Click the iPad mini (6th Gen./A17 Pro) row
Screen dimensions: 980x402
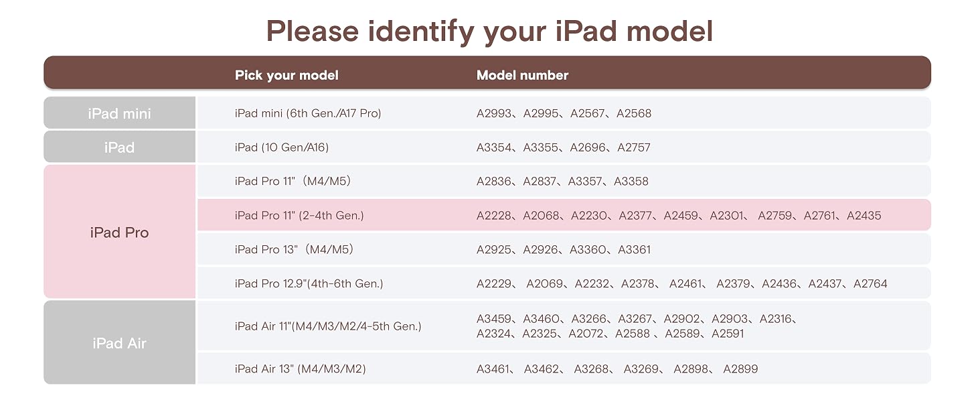564,113
